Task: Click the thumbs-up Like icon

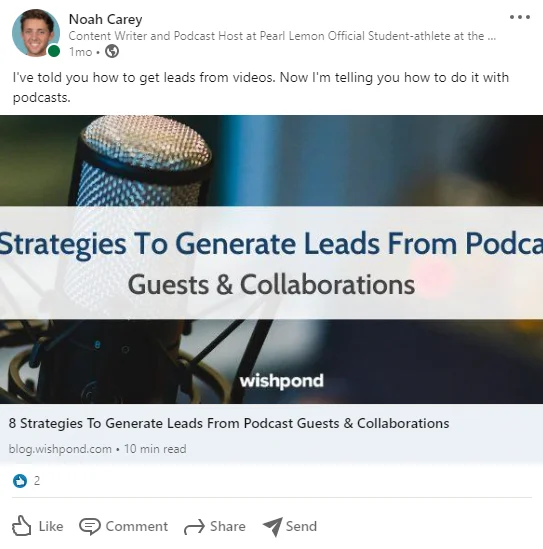Action: [x=21, y=526]
